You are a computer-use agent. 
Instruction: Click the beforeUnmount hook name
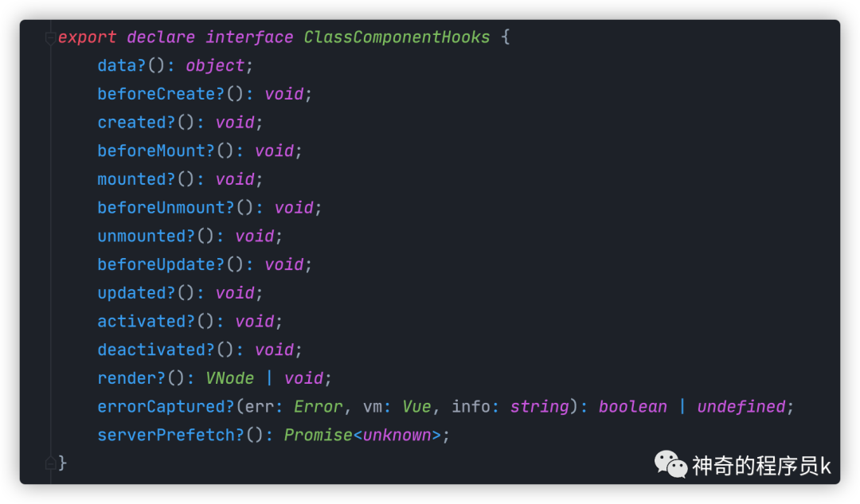[x=161, y=208]
